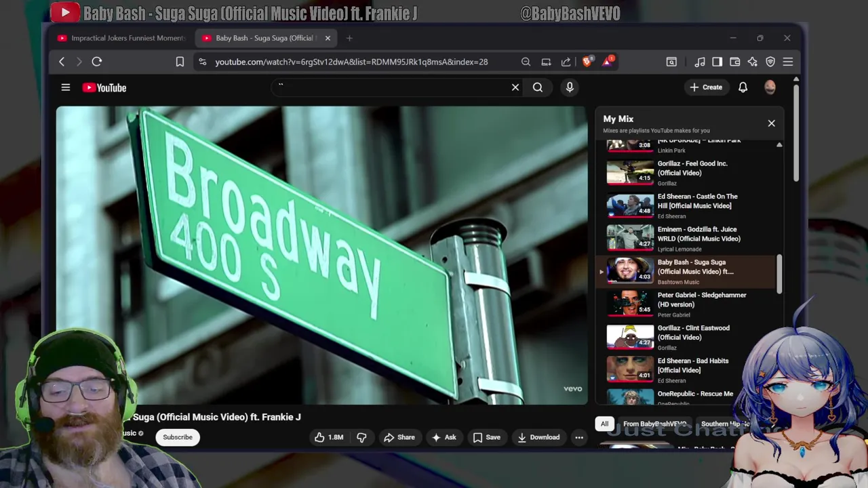This screenshot has height=488, width=868.
Task: Click the zoom-out magnifier in the address bar
Action: [526, 62]
